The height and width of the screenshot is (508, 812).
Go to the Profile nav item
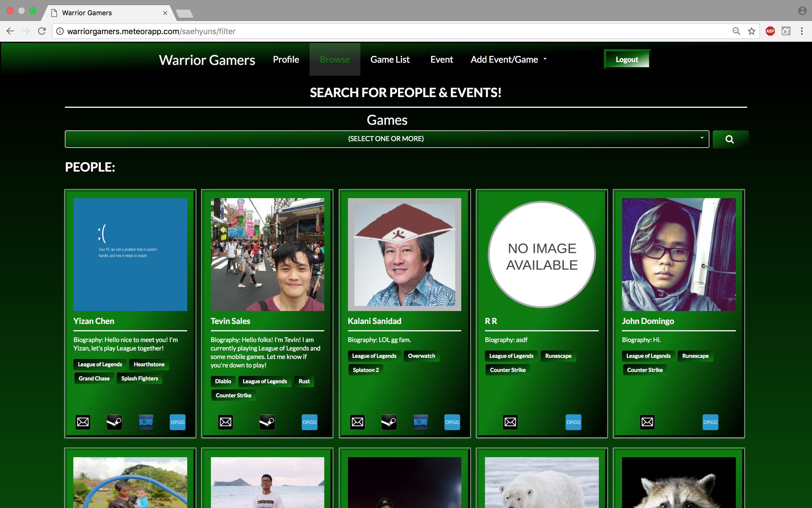286,60
